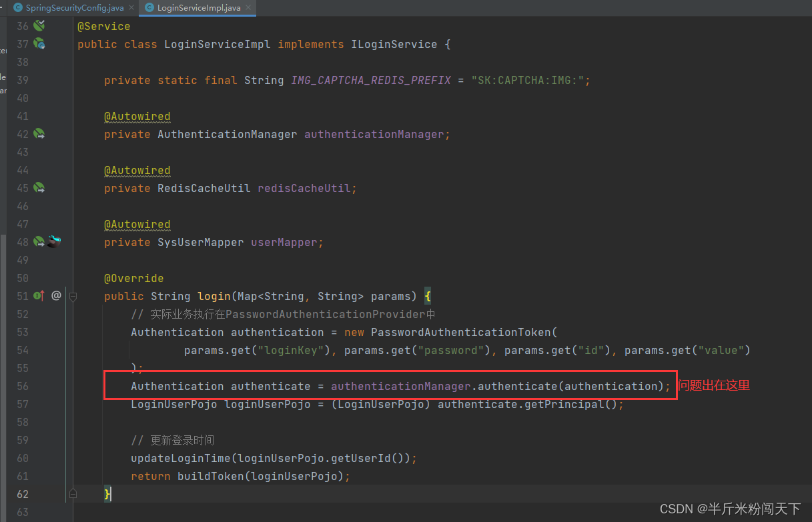Click the @Override annotation
This screenshot has height=522, width=812.
tap(134, 278)
